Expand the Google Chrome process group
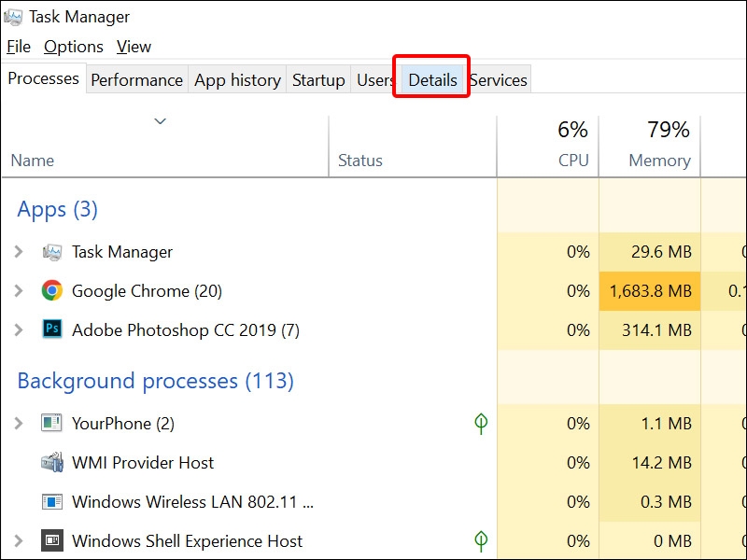The image size is (747, 560). [18, 291]
